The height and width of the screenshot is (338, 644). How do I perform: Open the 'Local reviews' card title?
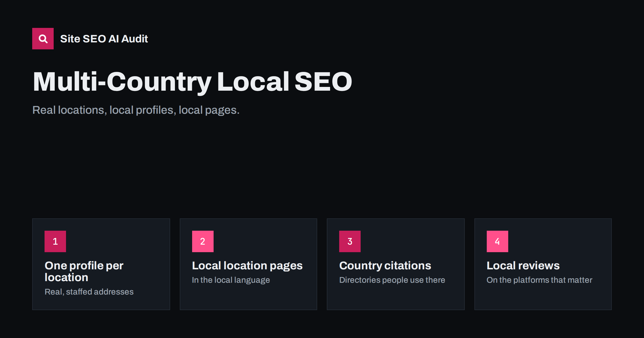tap(523, 266)
